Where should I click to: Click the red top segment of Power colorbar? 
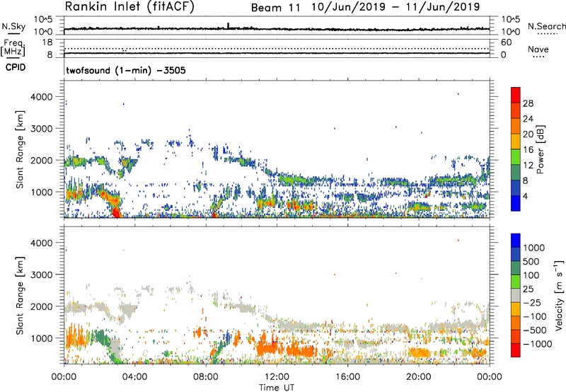[x=516, y=95]
